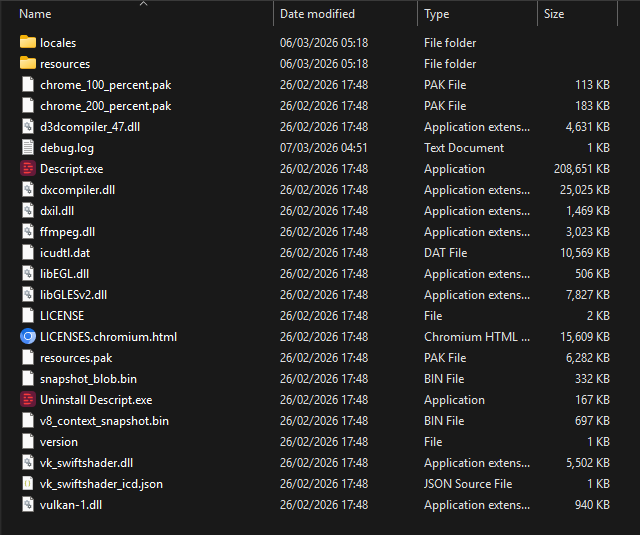Click the icudtl.dat file icon

(28, 253)
